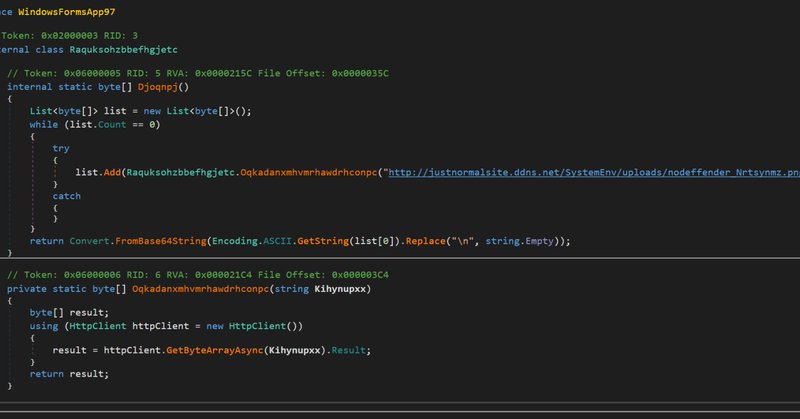Click the 'try' keyword
The height and width of the screenshot is (419, 800).
(x=61, y=148)
